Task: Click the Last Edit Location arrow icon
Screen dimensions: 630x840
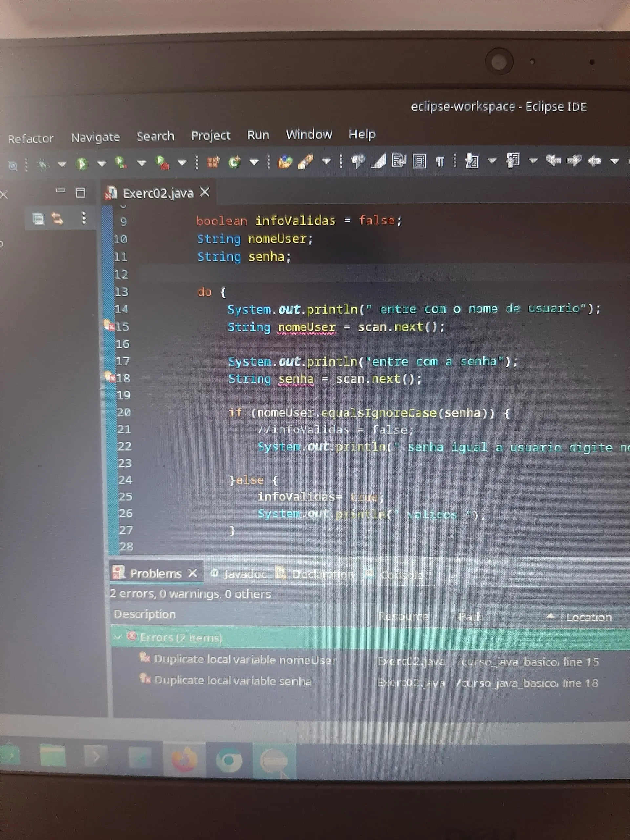Action: [x=553, y=161]
